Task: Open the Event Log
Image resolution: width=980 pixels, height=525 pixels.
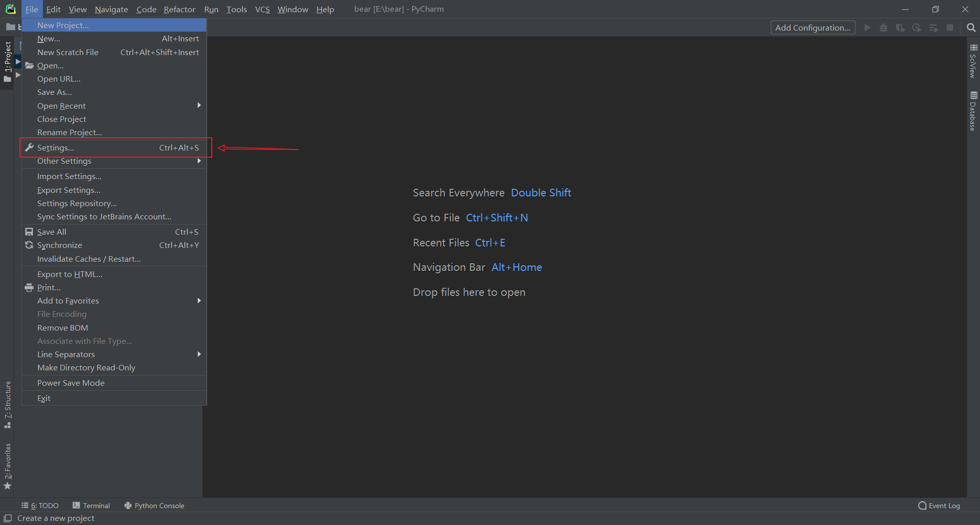Action: (943, 506)
